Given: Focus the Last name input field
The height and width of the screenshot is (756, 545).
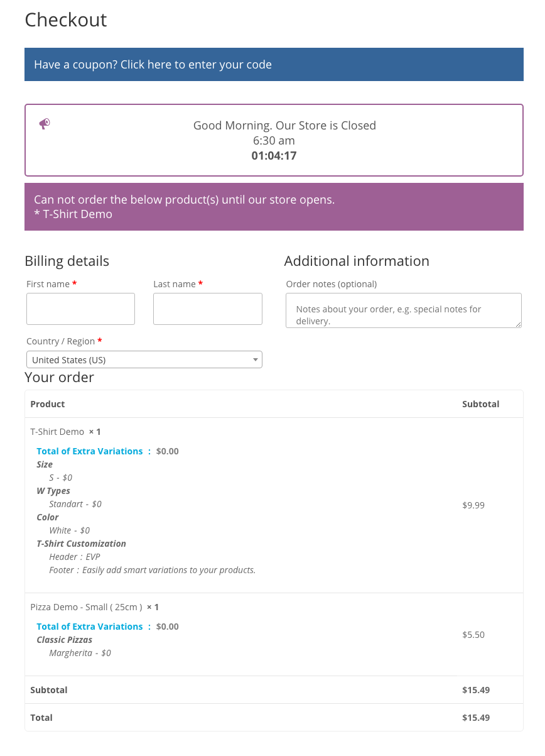Looking at the screenshot, I should coord(207,309).
